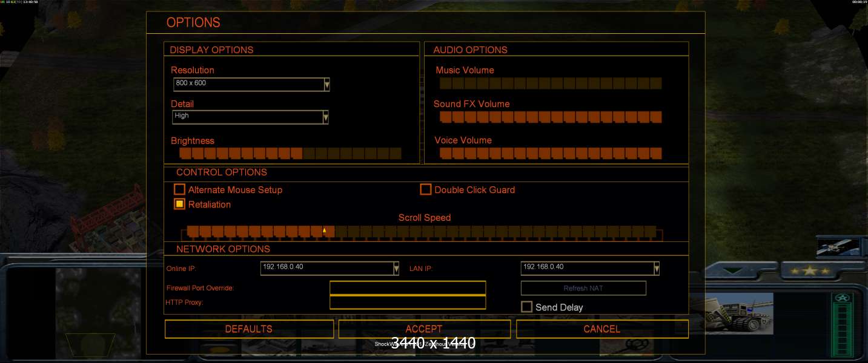The height and width of the screenshot is (363, 868).
Task: Click the NETWORK OPTIONS heading
Action: [224, 249]
